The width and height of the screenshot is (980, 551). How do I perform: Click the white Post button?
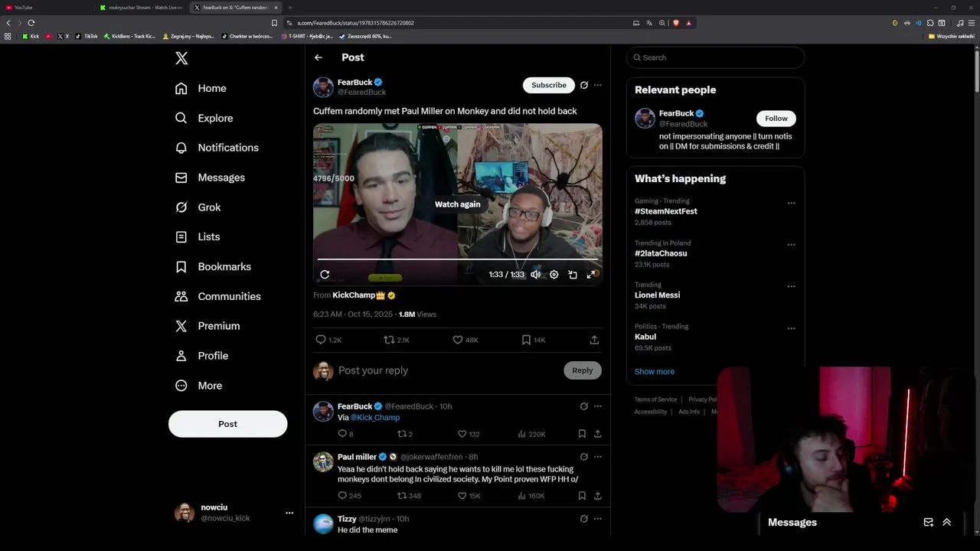pos(227,424)
